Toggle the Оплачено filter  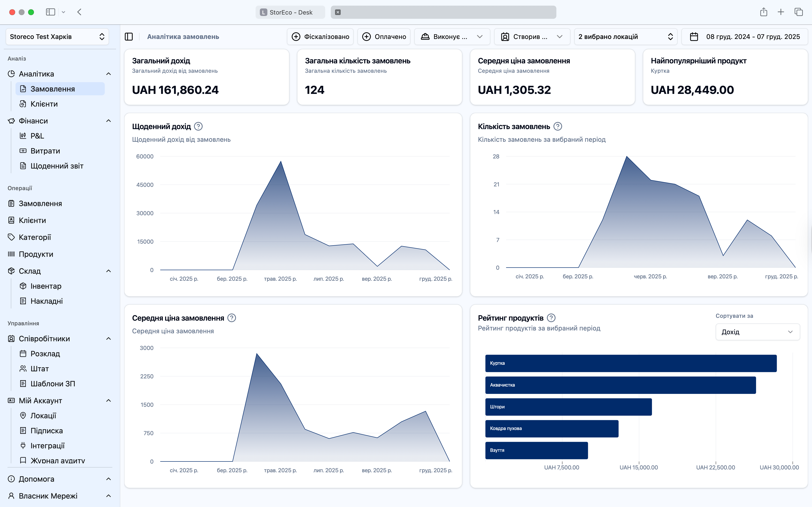click(x=384, y=37)
